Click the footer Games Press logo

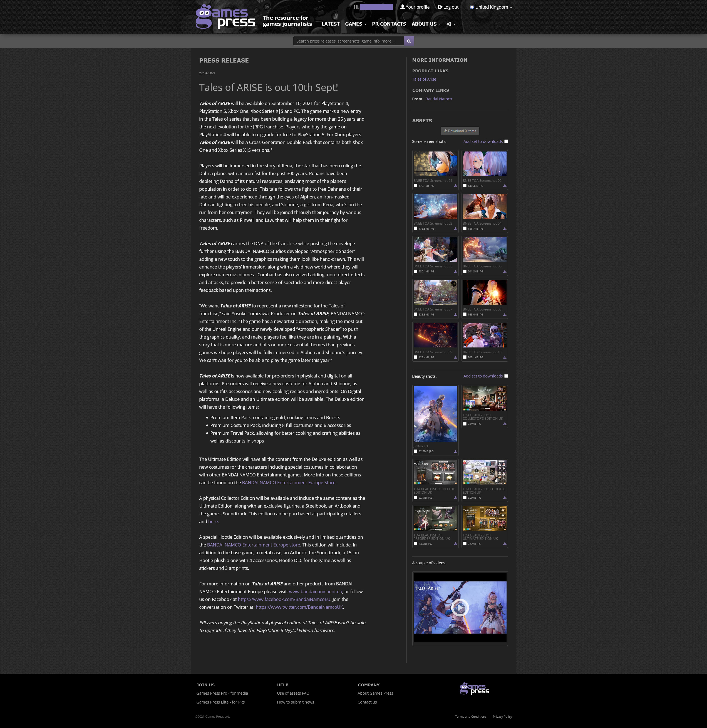pyautogui.click(x=474, y=688)
